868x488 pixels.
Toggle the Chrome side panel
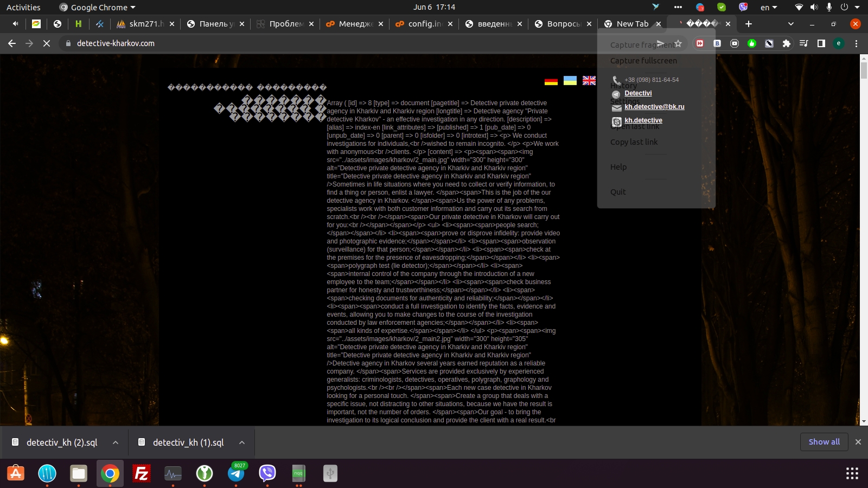[821, 43]
